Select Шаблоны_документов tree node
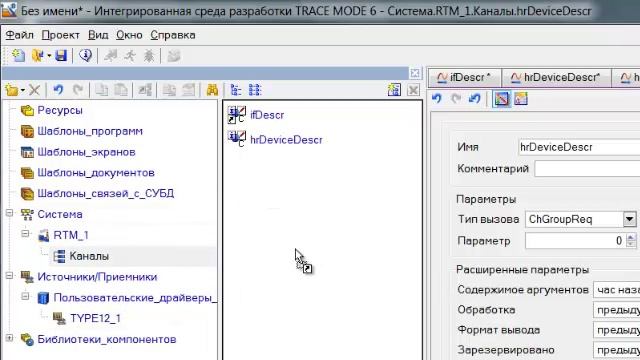Image resolution: width=640 pixels, height=360 pixels. pos(96,173)
